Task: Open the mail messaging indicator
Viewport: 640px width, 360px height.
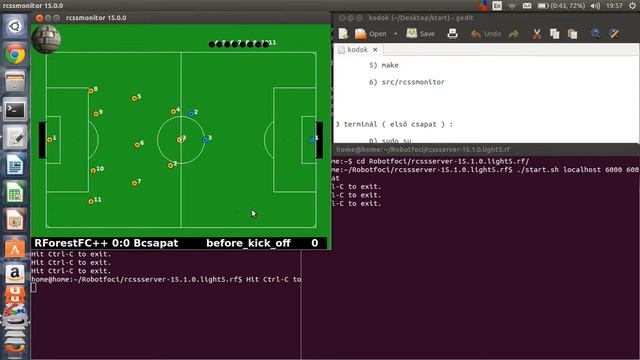Action: click(527, 6)
